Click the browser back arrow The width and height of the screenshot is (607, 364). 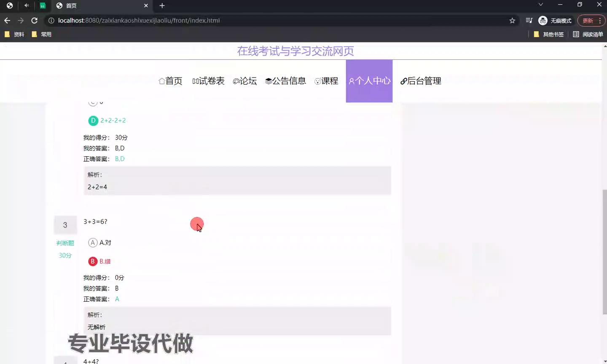[x=7, y=20]
